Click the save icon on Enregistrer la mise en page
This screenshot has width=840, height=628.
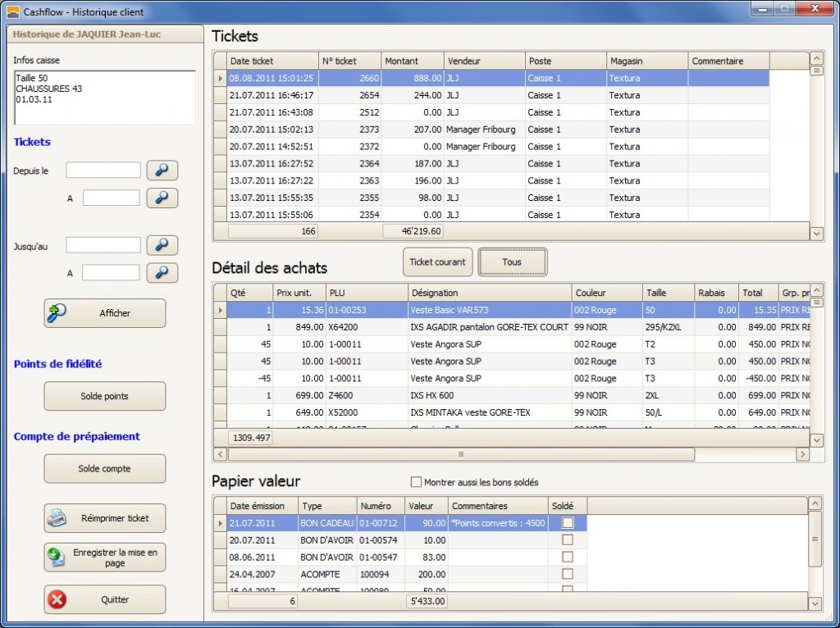pyautogui.click(x=57, y=557)
